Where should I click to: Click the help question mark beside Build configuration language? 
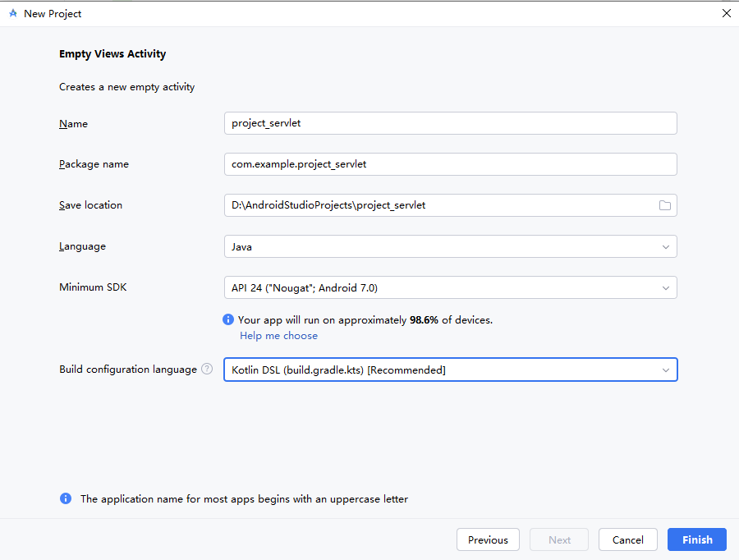207,370
